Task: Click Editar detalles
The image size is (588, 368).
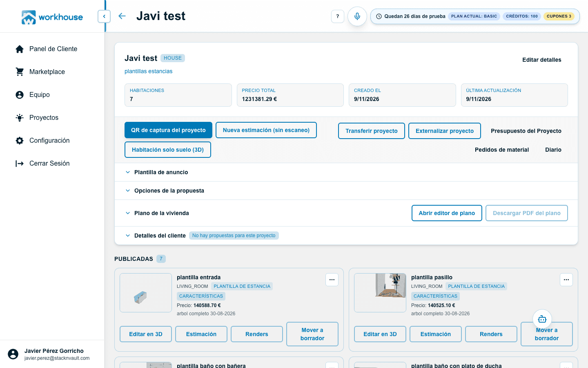Action: click(x=542, y=60)
